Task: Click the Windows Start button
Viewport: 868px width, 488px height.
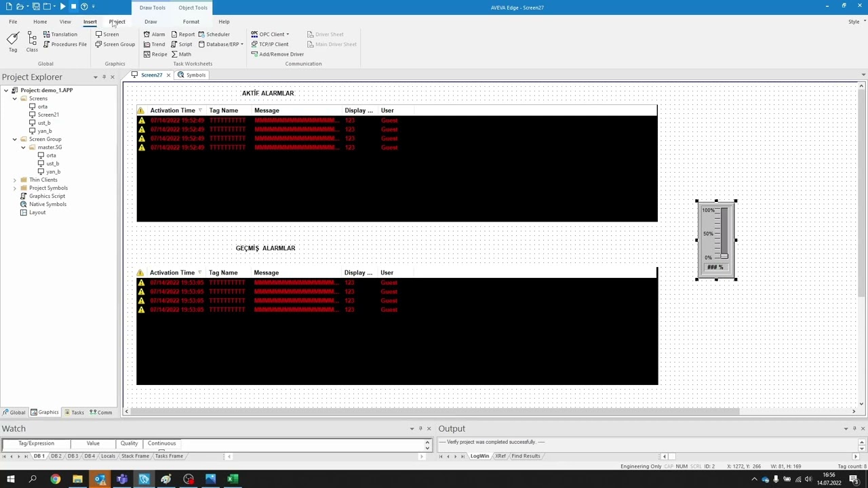Action: point(10,479)
